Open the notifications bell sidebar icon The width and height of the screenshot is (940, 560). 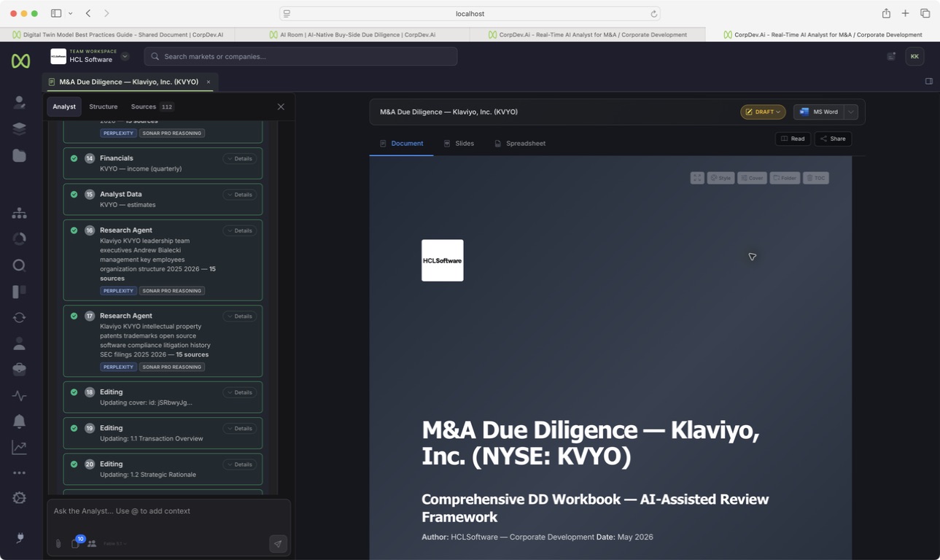(20, 421)
